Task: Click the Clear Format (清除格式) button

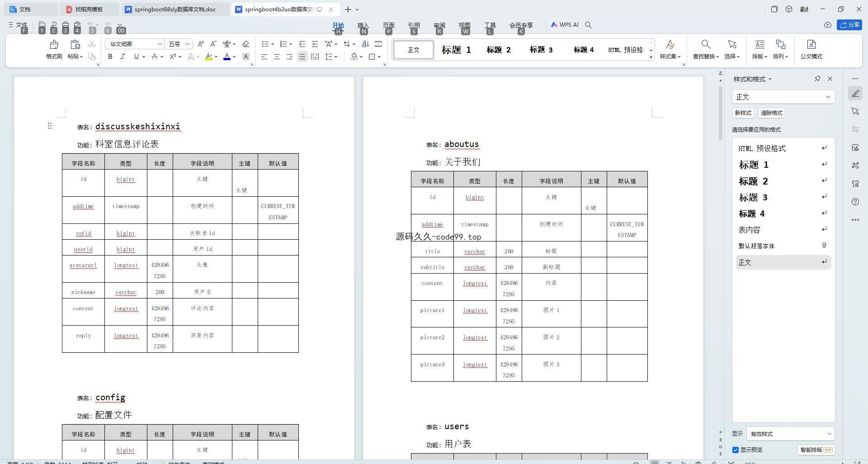Action: tap(771, 113)
